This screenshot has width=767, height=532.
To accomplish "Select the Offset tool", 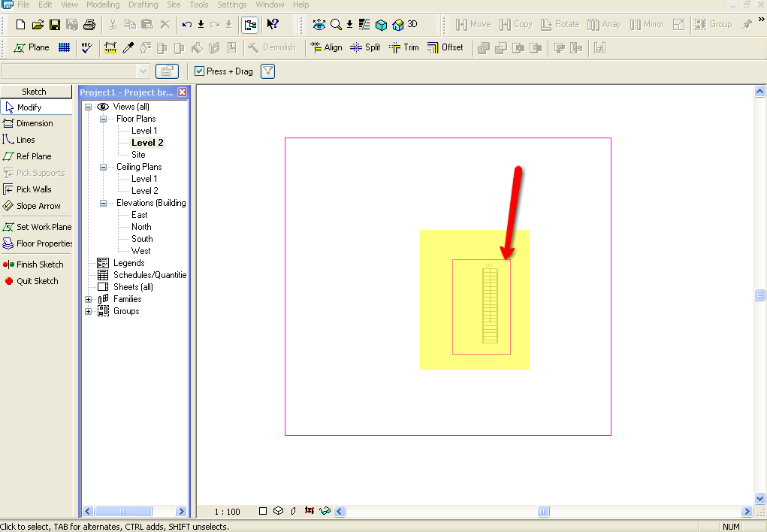I will click(x=445, y=47).
